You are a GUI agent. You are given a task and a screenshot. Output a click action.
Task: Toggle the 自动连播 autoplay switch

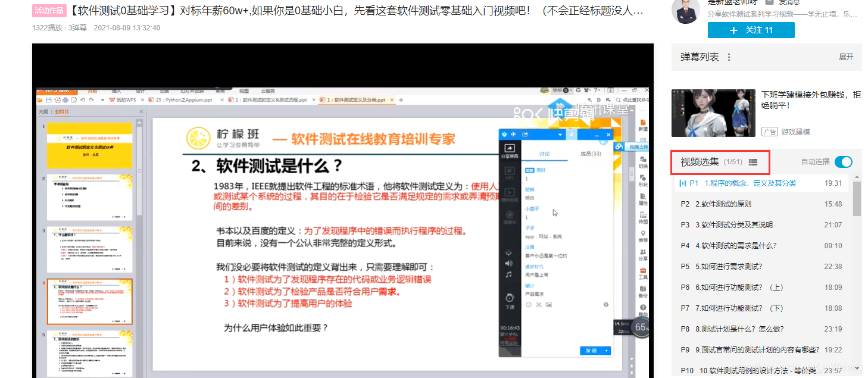pyautogui.click(x=844, y=162)
